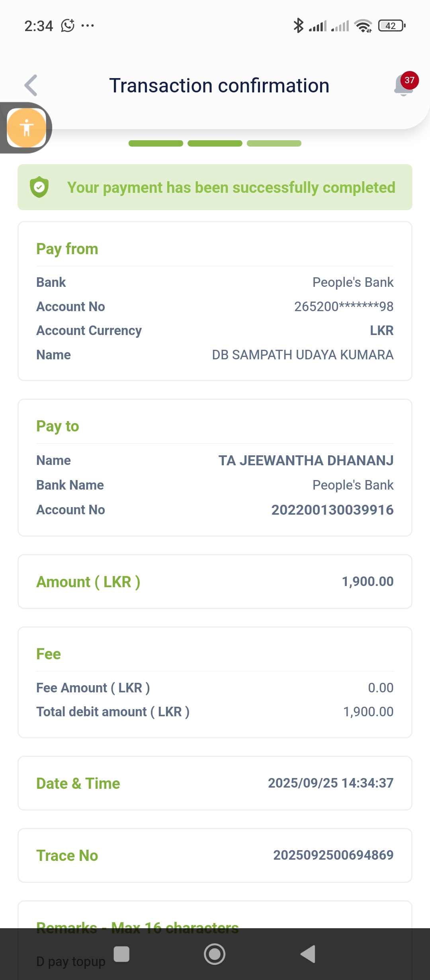The width and height of the screenshot is (430, 980).
Task: Tap the Date & Time value
Action: click(x=330, y=783)
